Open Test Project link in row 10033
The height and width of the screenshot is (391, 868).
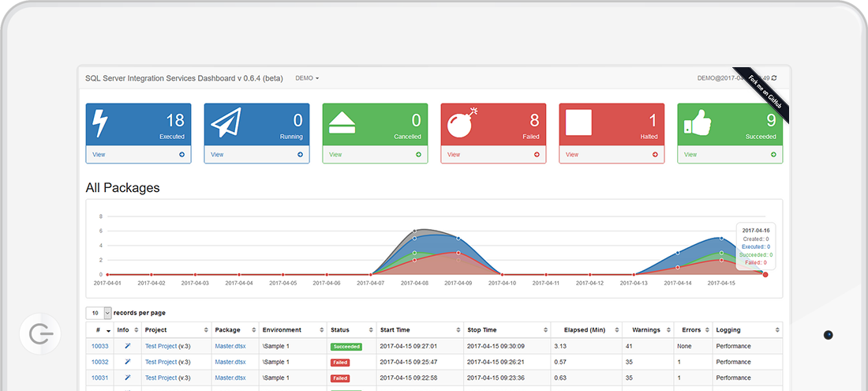tap(161, 346)
